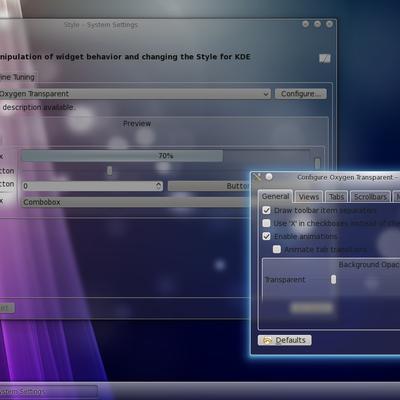The height and width of the screenshot is (400, 400).
Task: Click the preview horizontal slider handle
Action: point(109,171)
